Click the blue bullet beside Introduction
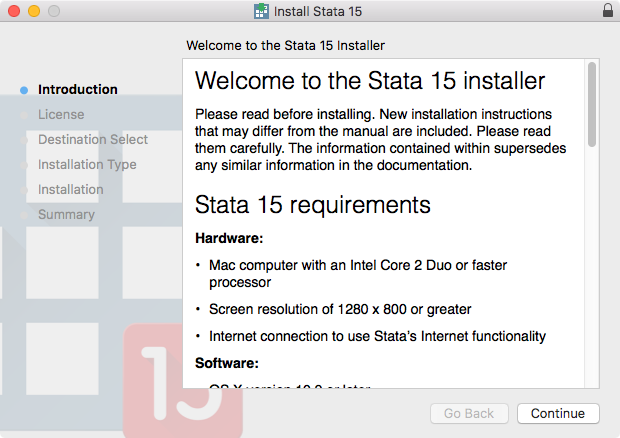Image resolution: width=620 pixels, height=438 pixels. coord(24,90)
